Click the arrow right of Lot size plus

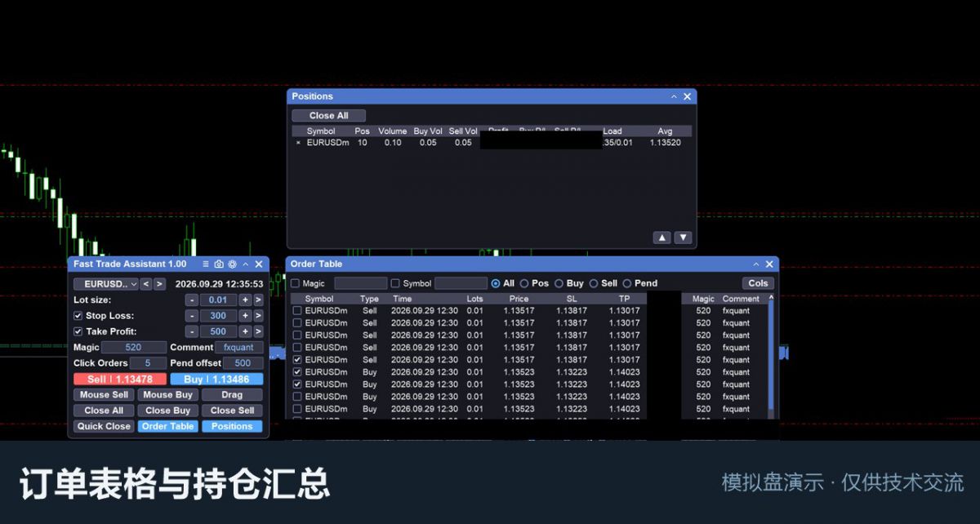pyautogui.click(x=258, y=300)
